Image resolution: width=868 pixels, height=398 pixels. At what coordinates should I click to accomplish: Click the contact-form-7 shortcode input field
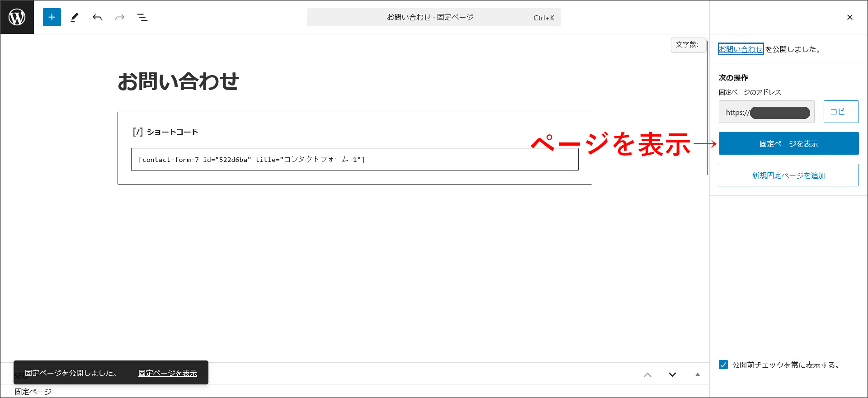pyautogui.click(x=354, y=159)
